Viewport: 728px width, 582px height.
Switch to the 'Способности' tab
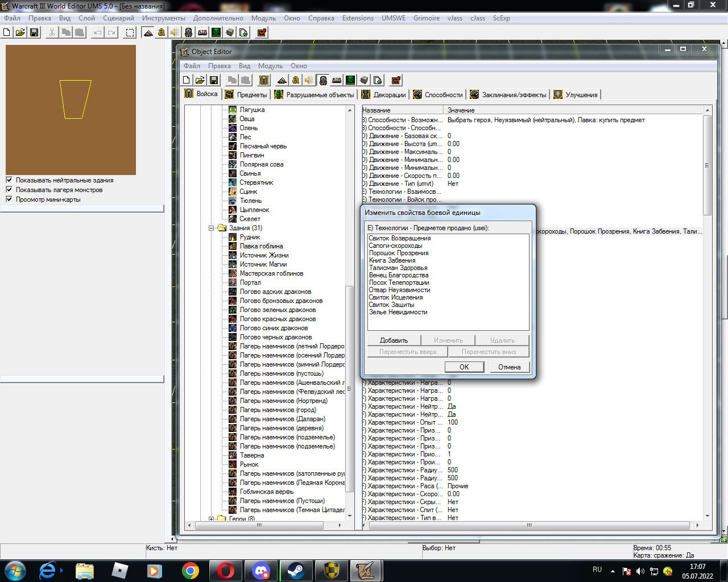click(x=439, y=94)
